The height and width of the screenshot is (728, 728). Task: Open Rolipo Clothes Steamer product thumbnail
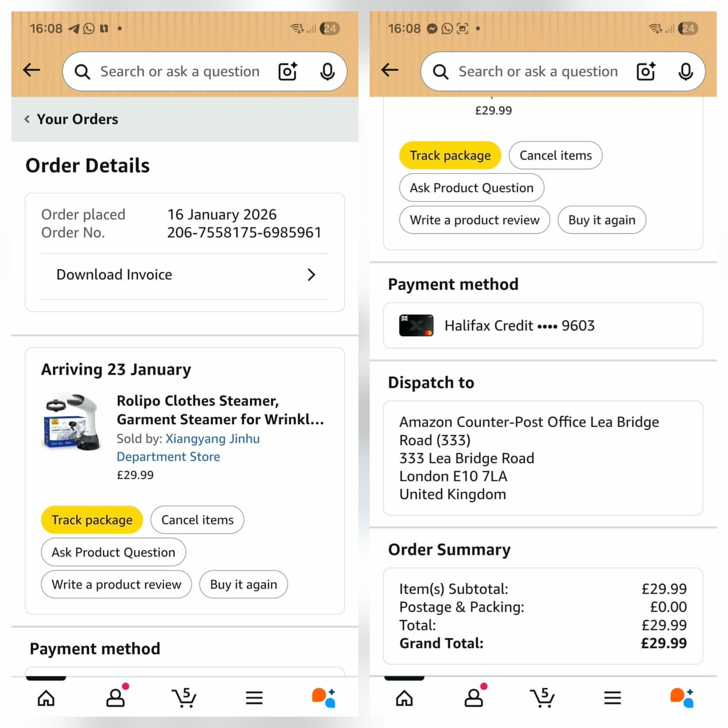click(72, 422)
